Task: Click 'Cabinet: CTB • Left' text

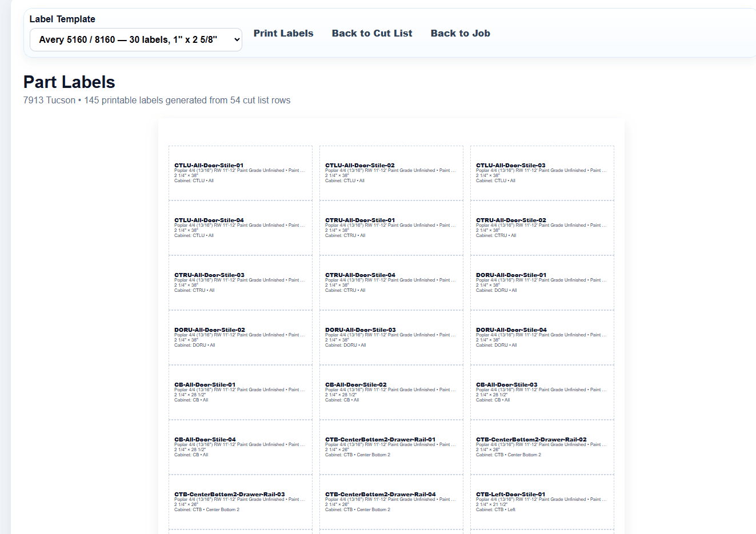Action: [x=495, y=509]
